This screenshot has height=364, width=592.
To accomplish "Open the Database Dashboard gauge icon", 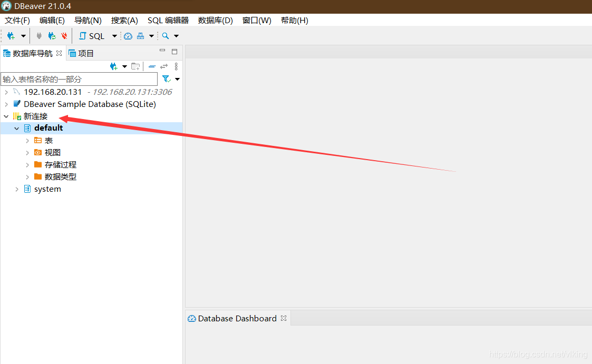I will (128, 35).
